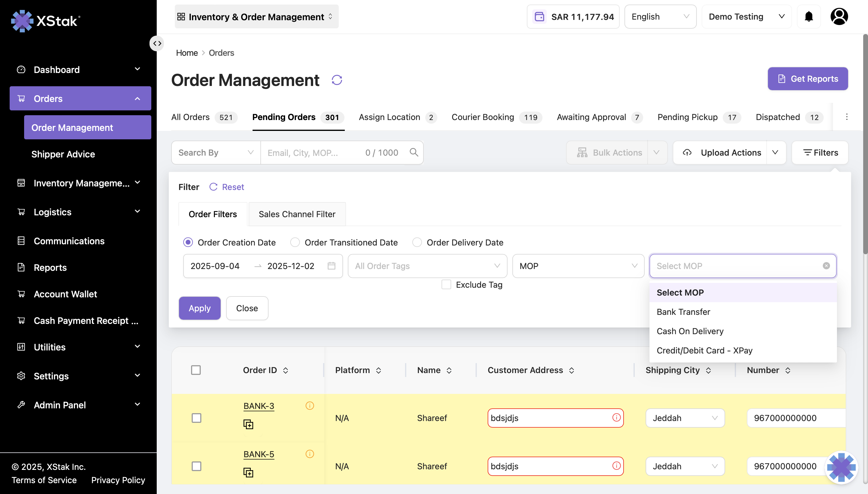Click the Apply filter button

(200, 308)
